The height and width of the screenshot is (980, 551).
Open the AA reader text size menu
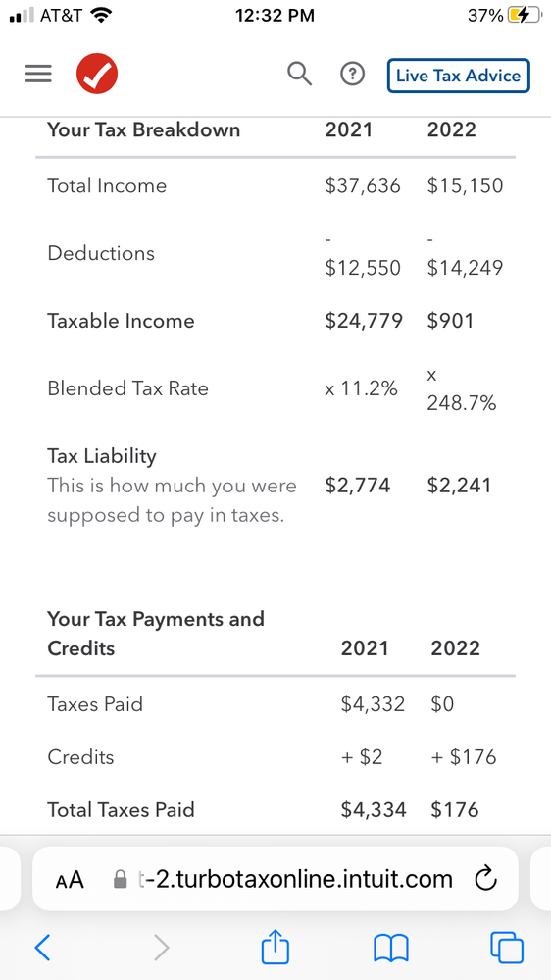(x=70, y=879)
